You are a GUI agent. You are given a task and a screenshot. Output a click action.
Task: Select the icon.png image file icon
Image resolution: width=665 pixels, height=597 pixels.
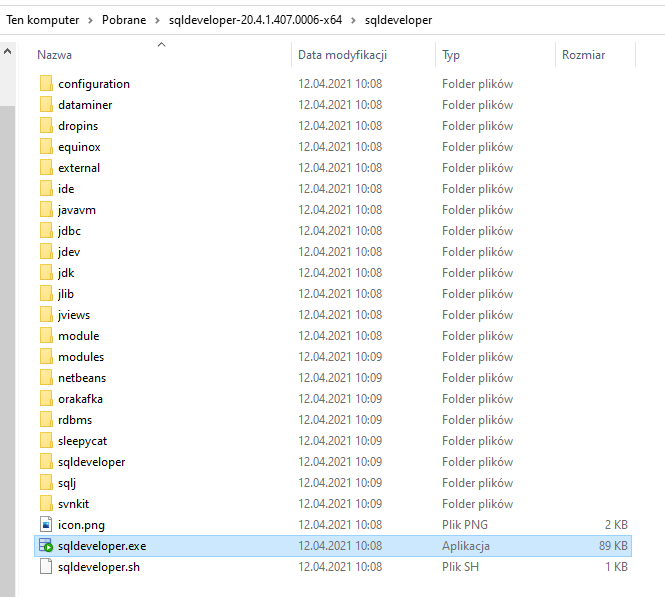pos(46,525)
